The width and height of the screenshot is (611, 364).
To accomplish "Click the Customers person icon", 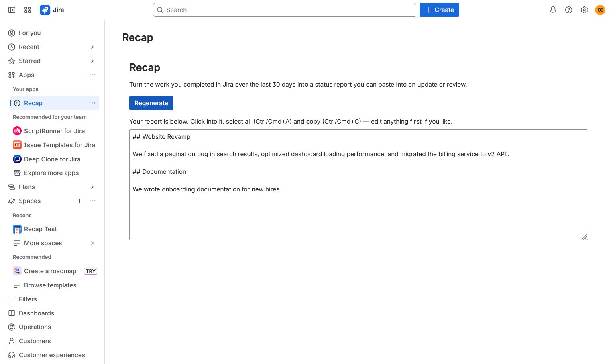I will [x=12, y=341].
